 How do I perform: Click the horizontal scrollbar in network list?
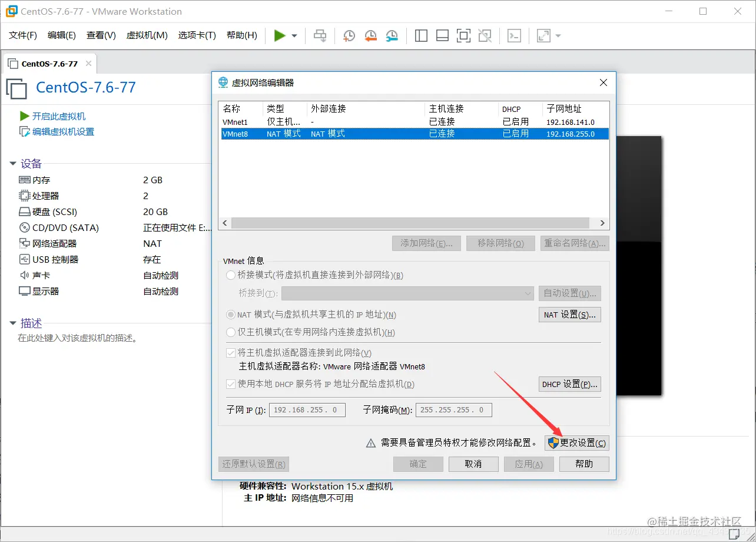[x=410, y=223]
